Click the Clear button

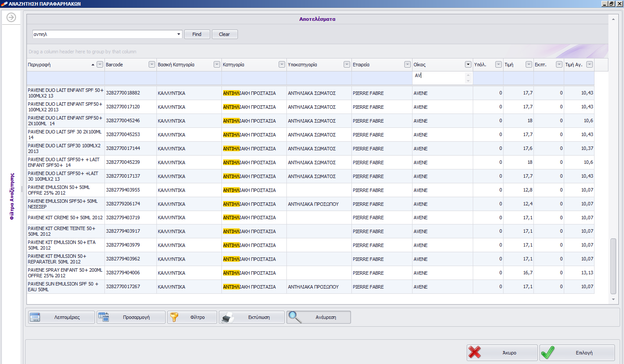point(224,34)
